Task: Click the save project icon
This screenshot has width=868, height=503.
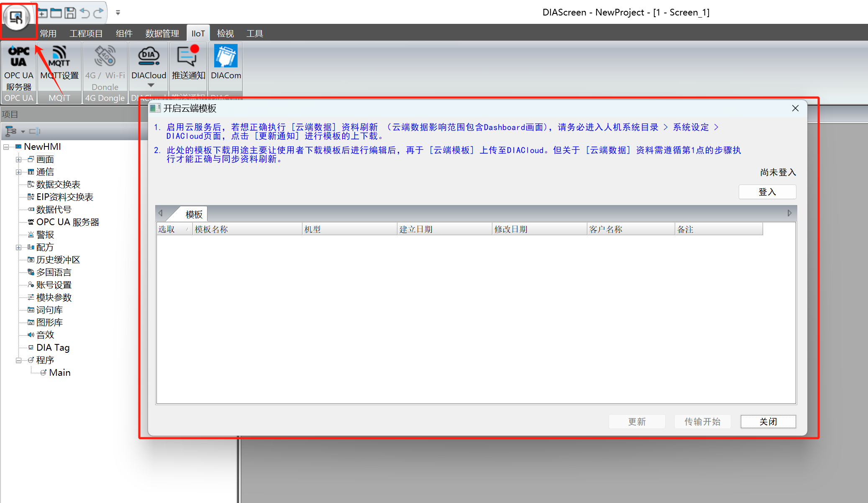Action: [70, 13]
